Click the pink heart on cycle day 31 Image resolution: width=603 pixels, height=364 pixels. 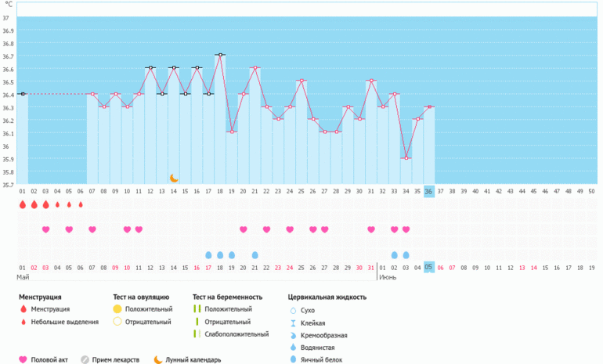(371, 229)
